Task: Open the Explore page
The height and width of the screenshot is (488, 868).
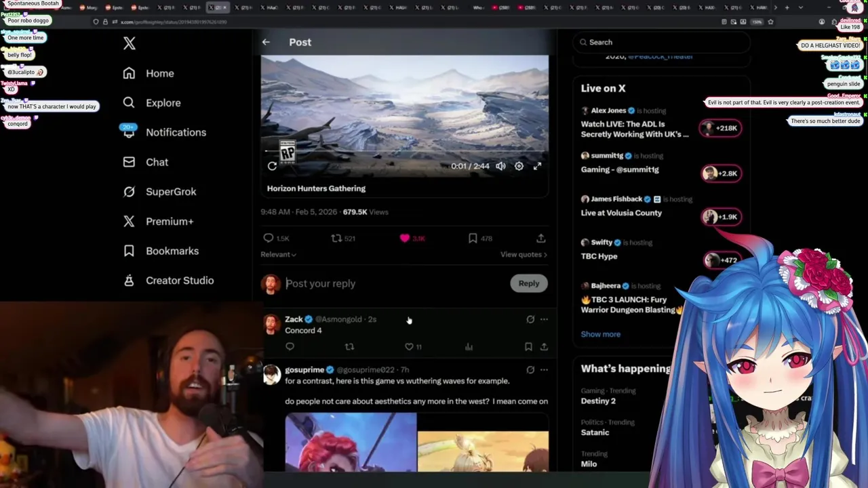Action: [x=152, y=103]
